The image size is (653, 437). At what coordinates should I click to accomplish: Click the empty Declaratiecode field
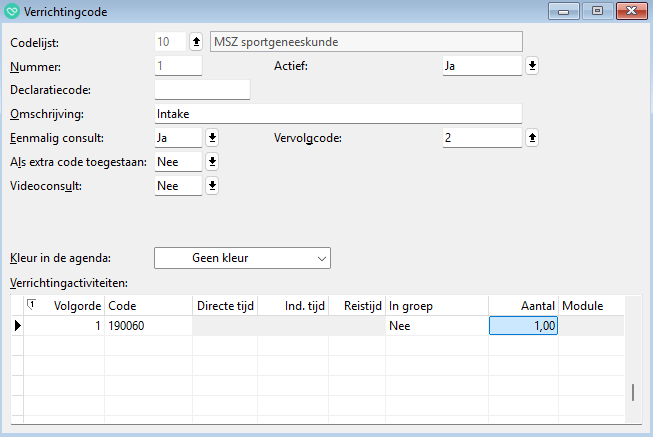tap(202, 90)
